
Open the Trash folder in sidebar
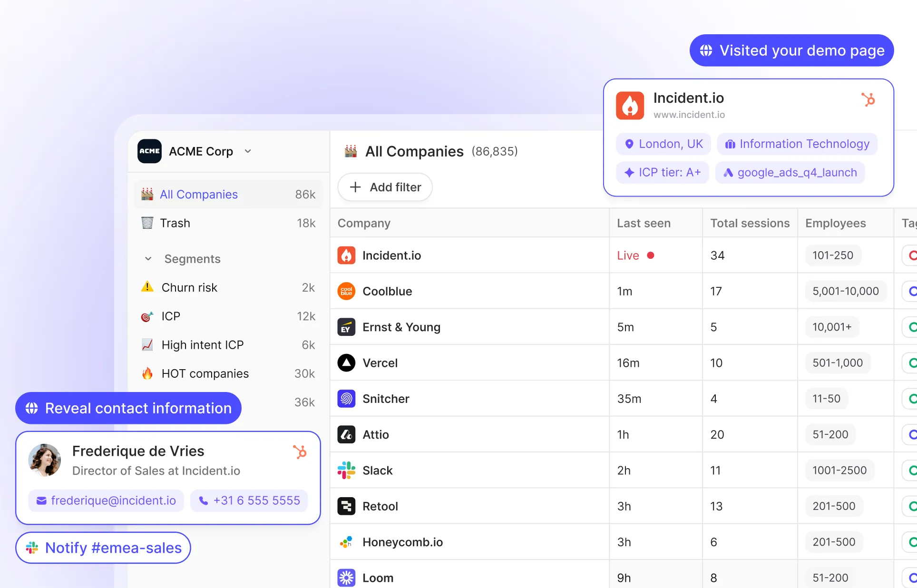pyautogui.click(x=175, y=223)
